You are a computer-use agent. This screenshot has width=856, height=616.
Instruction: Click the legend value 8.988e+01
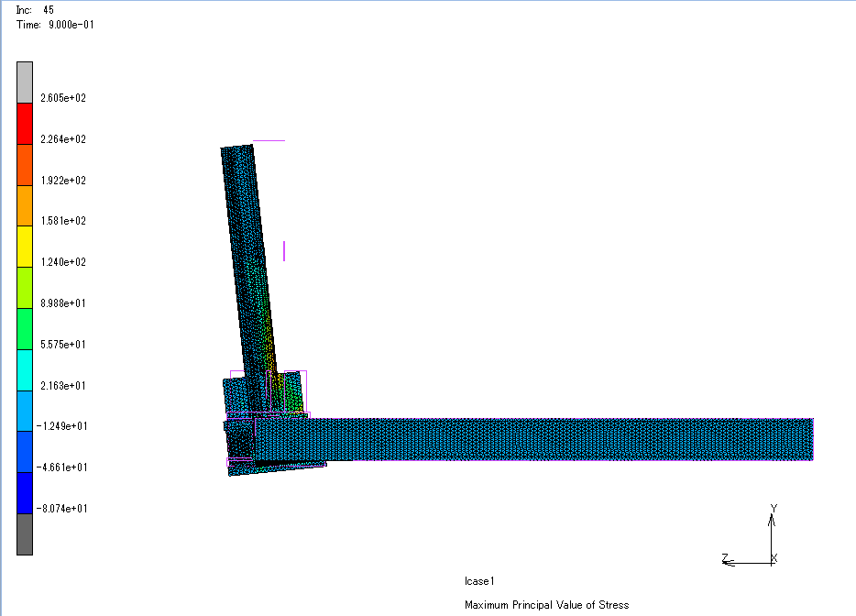[63, 303]
